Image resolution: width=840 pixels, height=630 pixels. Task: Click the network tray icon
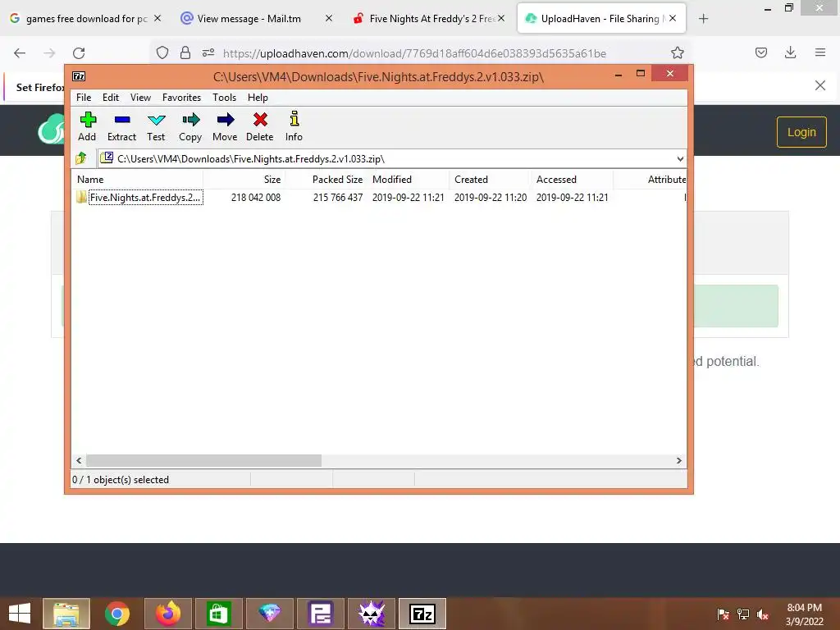click(x=743, y=614)
